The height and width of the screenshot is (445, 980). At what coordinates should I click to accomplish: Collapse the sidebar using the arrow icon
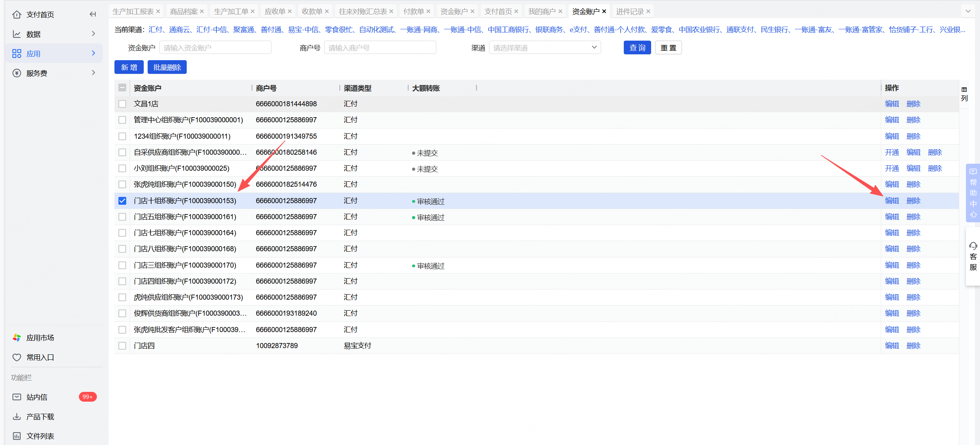[93, 14]
